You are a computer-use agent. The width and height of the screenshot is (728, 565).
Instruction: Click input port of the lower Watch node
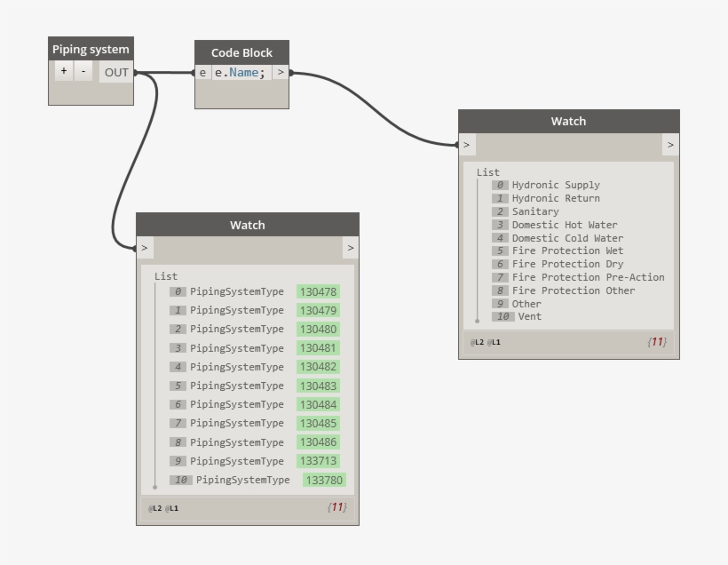145,248
